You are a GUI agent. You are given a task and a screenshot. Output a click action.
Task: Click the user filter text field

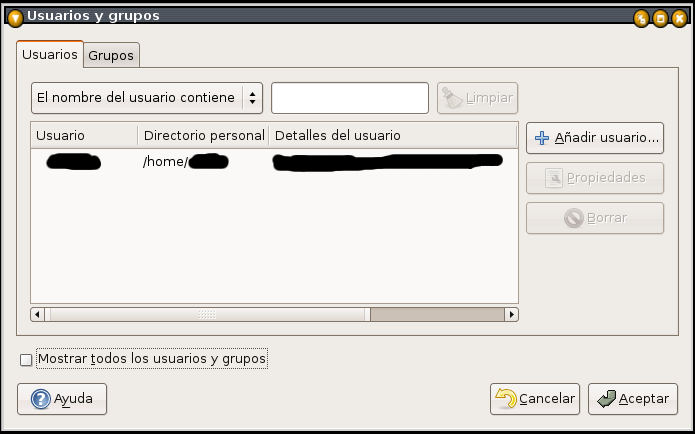pos(350,98)
